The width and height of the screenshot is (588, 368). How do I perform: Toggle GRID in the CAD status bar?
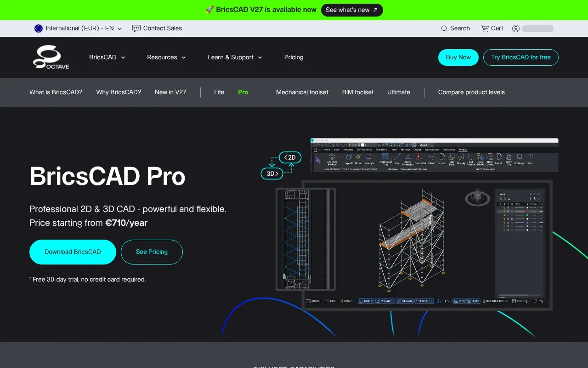click(330, 301)
